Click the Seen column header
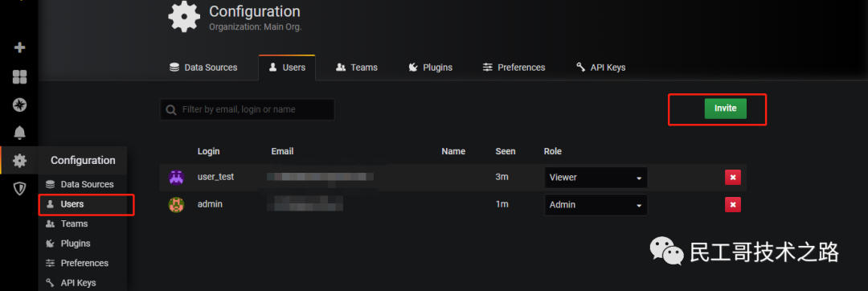This screenshot has height=291, width=868. tap(506, 151)
